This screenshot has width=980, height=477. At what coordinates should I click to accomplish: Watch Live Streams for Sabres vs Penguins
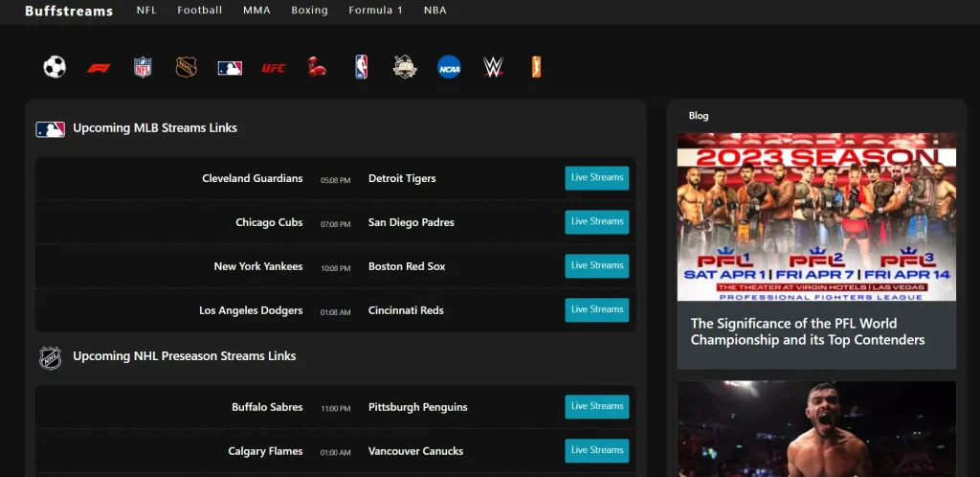[596, 407]
